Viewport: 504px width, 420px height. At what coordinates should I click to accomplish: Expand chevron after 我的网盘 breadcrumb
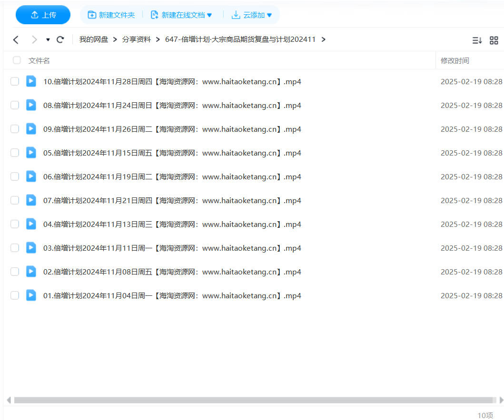pyautogui.click(x=115, y=39)
